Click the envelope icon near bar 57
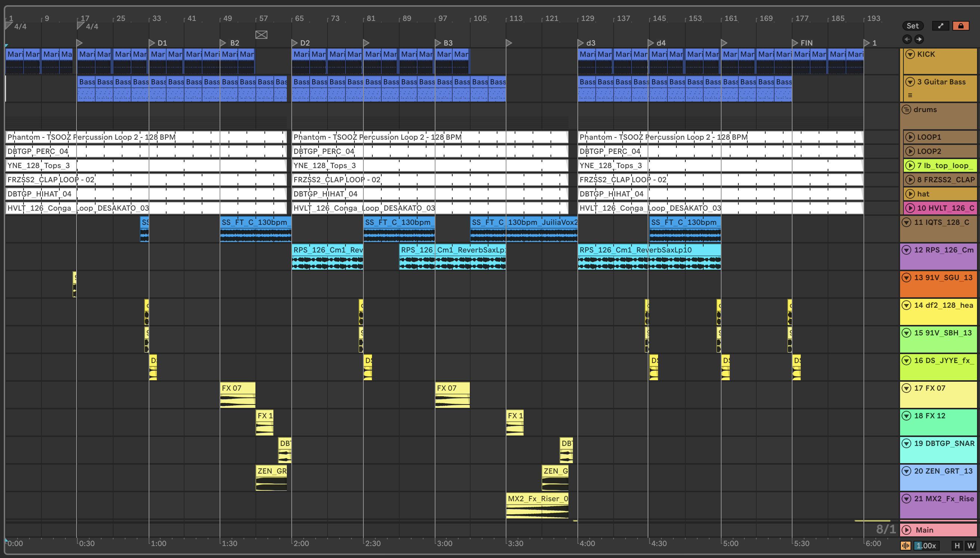980x558 pixels. pyautogui.click(x=261, y=35)
